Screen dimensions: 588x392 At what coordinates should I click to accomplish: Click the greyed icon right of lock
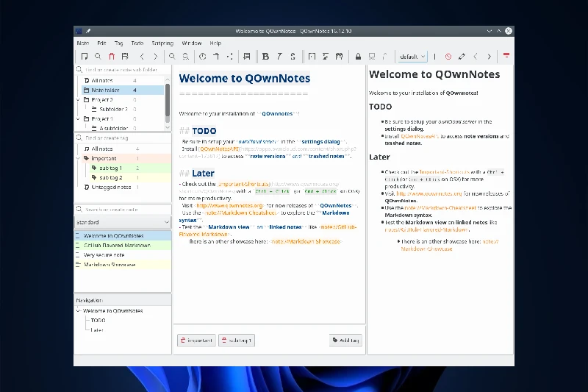(x=372, y=57)
